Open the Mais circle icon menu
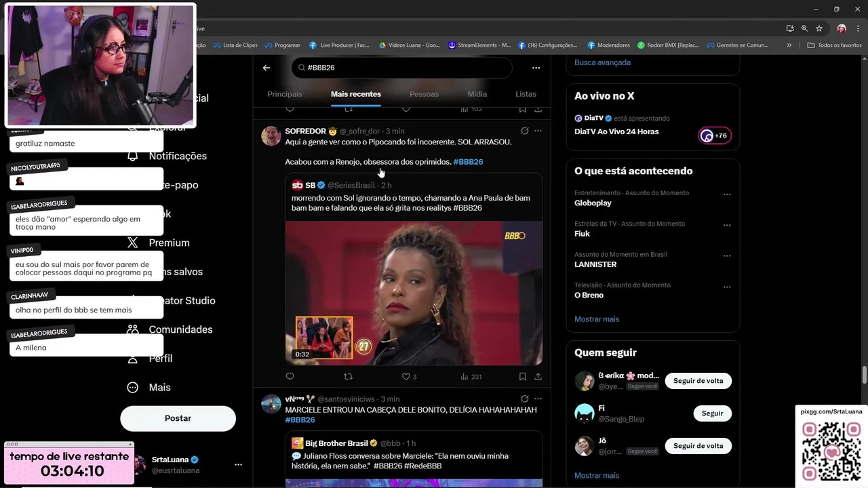 pyautogui.click(x=133, y=388)
